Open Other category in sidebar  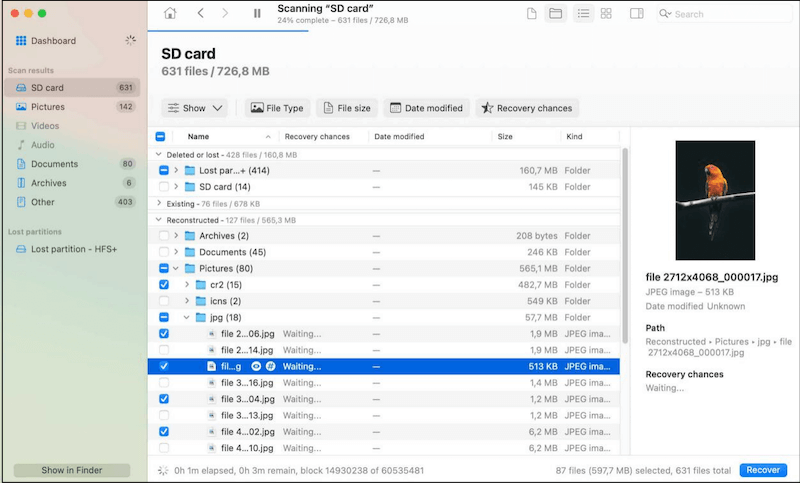coord(72,202)
